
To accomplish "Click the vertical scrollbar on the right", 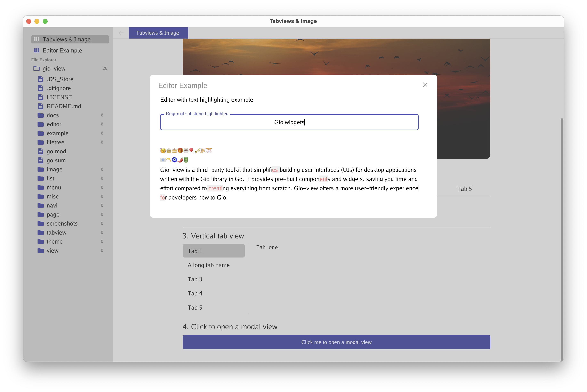I will pos(562,237).
